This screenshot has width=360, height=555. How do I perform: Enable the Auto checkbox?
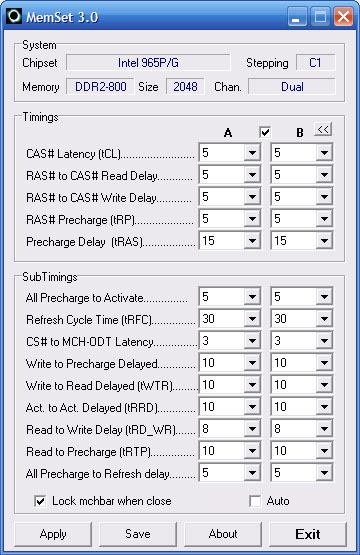[255, 501]
